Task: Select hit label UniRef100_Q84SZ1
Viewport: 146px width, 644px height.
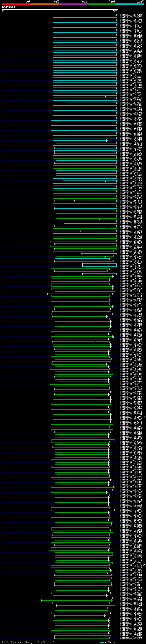Action: click(131, 58)
